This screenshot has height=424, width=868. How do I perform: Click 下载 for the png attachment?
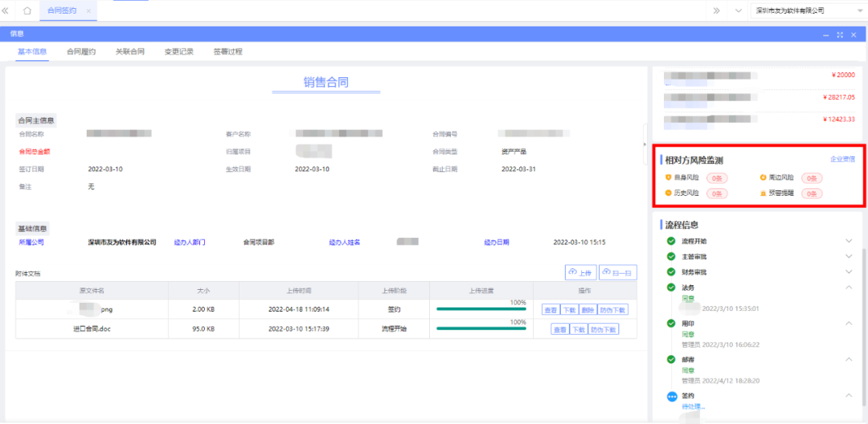point(569,310)
